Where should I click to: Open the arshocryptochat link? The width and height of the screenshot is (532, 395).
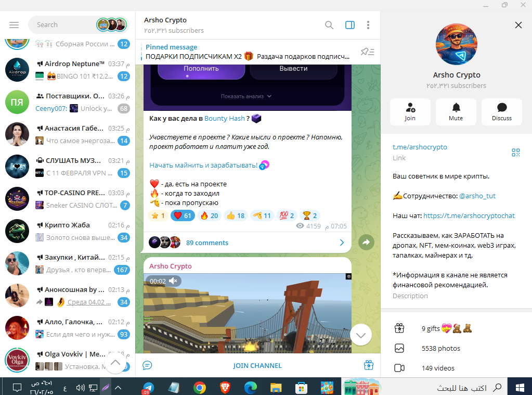click(x=469, y=215)
